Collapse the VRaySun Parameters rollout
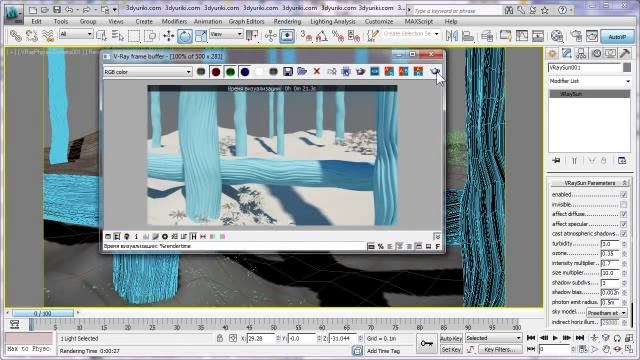Image resolution: width=640 pixels, height=360 pixels. coord(589,183)
